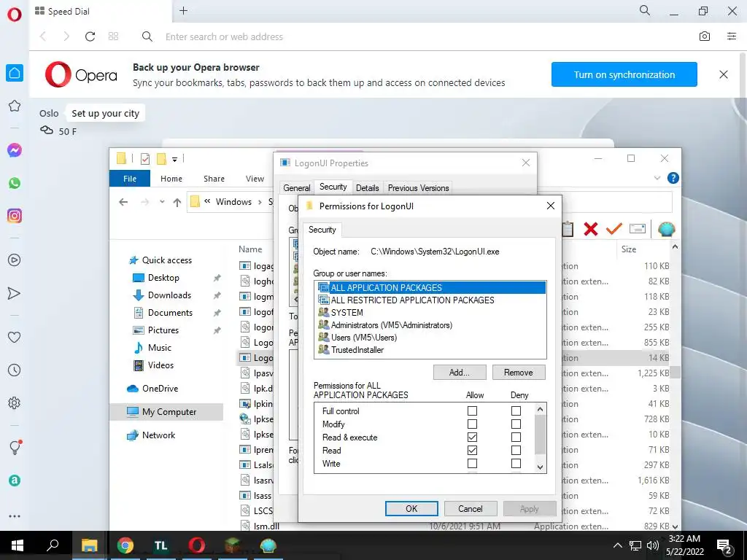Uncheck Allow for Read permission
Screen dimensions: 747x560
472,450
